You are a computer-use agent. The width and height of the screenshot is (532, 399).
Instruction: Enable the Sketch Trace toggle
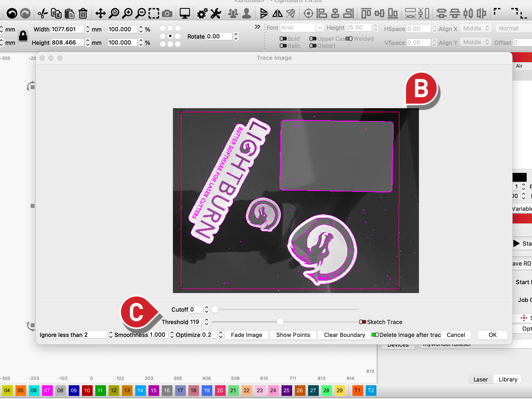362,322
